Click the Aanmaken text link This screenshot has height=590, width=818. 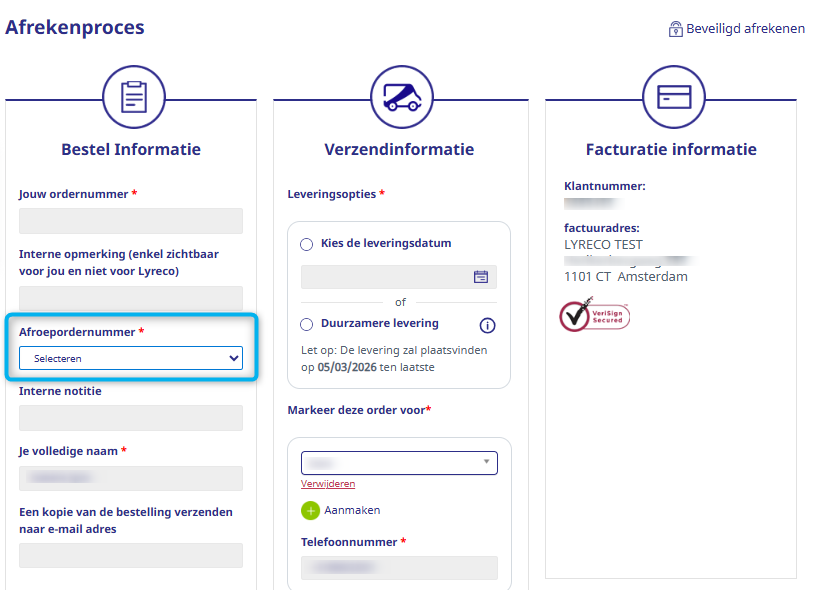pos(352,510)
